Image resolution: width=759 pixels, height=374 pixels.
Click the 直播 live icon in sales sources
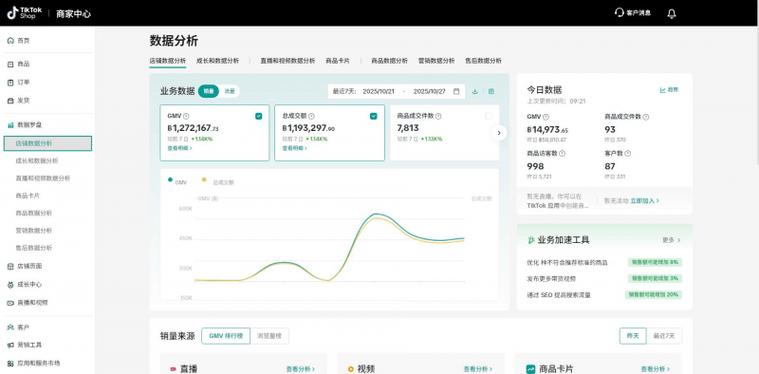pos(173,369)
